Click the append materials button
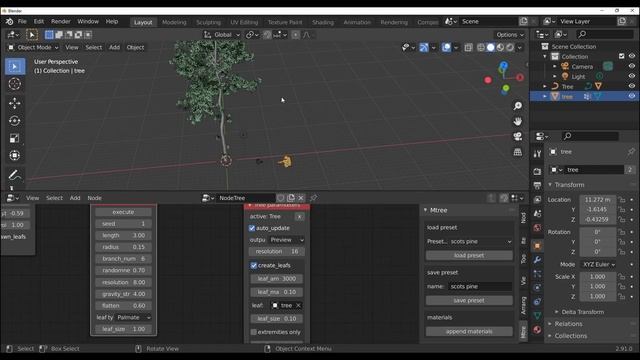 coord(469,331)
